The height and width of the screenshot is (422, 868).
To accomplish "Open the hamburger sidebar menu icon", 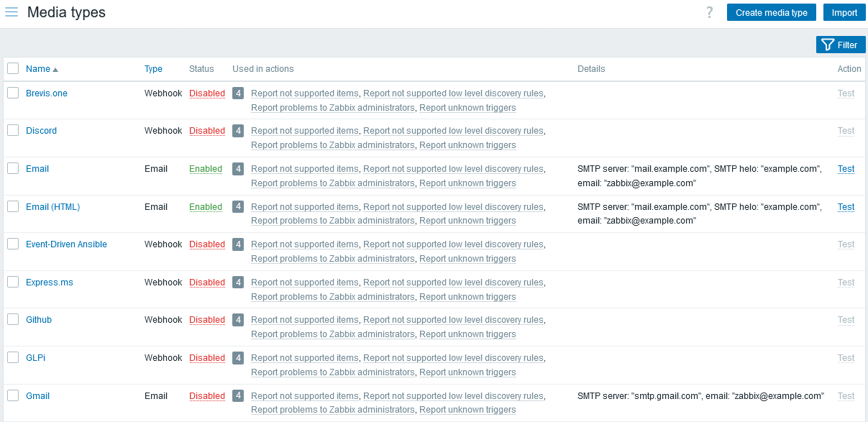I will coord(12,12).
